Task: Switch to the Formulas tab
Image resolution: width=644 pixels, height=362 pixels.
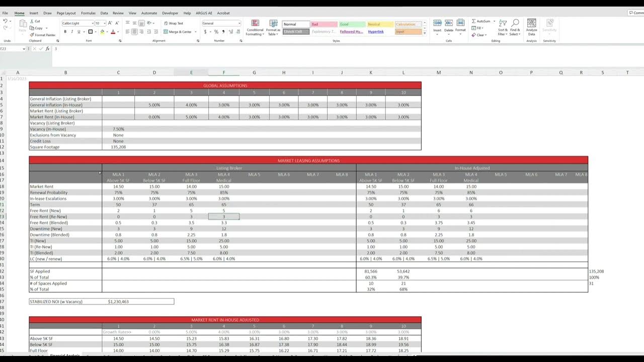Action: (88, 13)
